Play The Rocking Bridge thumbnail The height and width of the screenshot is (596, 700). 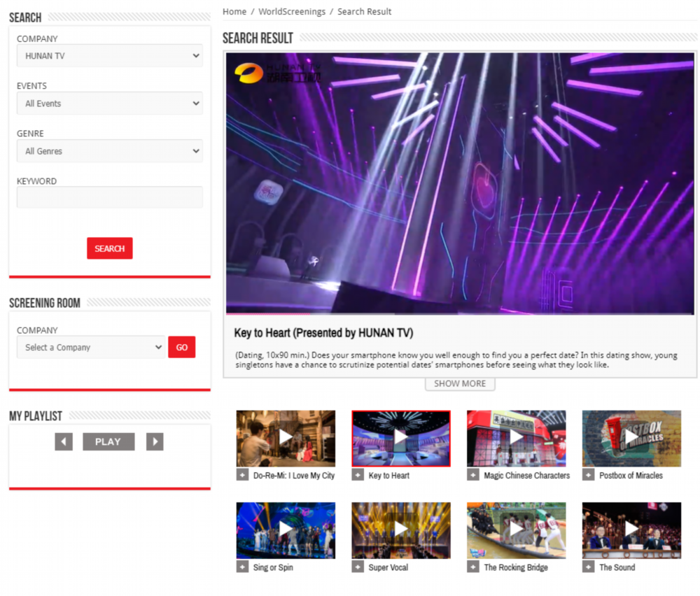point(516,530)
